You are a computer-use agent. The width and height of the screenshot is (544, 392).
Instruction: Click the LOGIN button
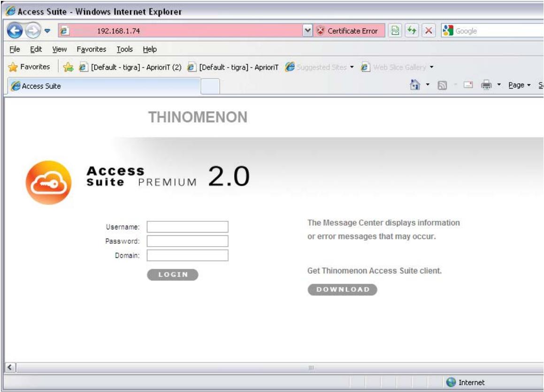173,274
